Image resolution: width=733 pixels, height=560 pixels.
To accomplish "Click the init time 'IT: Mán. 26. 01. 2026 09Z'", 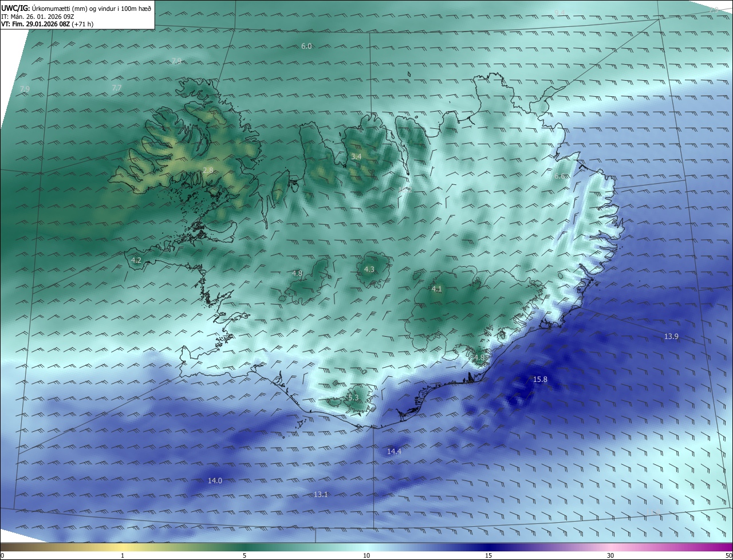I will 37,16.
